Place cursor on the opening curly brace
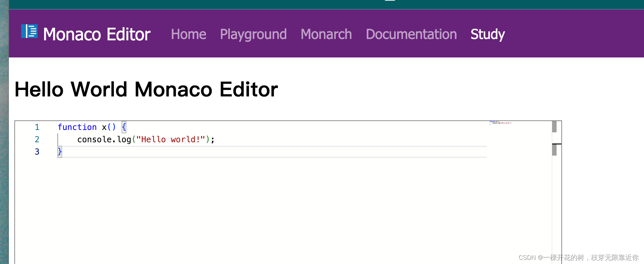The width and height of the screenshot is (644, 264). pyautogui.click(x=124, y=127)
